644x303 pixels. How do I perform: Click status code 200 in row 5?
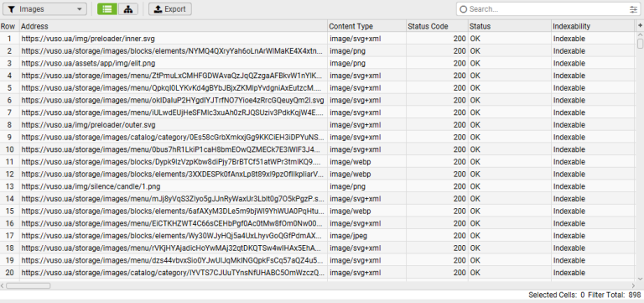pos(438,88)
